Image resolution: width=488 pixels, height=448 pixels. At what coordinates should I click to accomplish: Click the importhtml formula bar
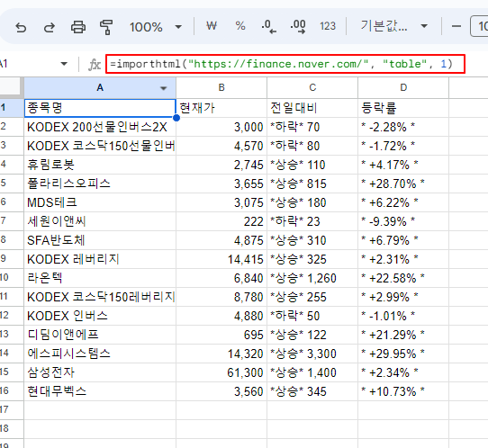coord(285,64)
